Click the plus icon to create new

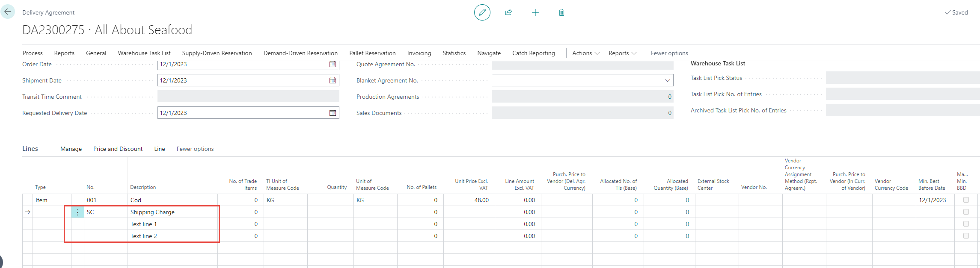coord(535,12)
